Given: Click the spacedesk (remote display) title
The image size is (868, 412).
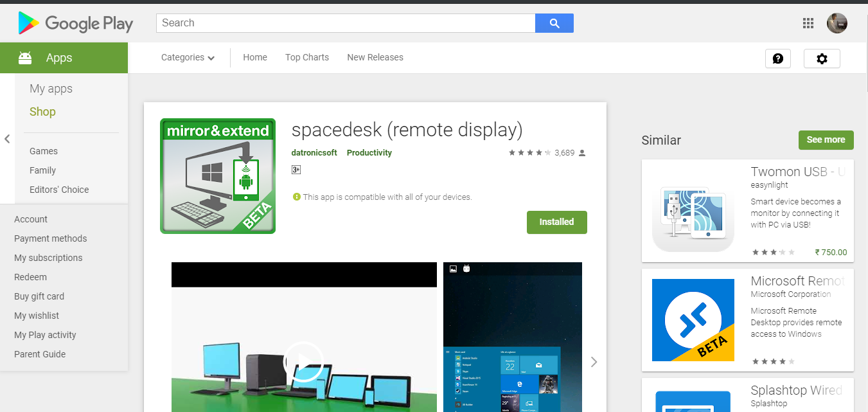Looking at the screenshot, I should click(x=407, y=130).
